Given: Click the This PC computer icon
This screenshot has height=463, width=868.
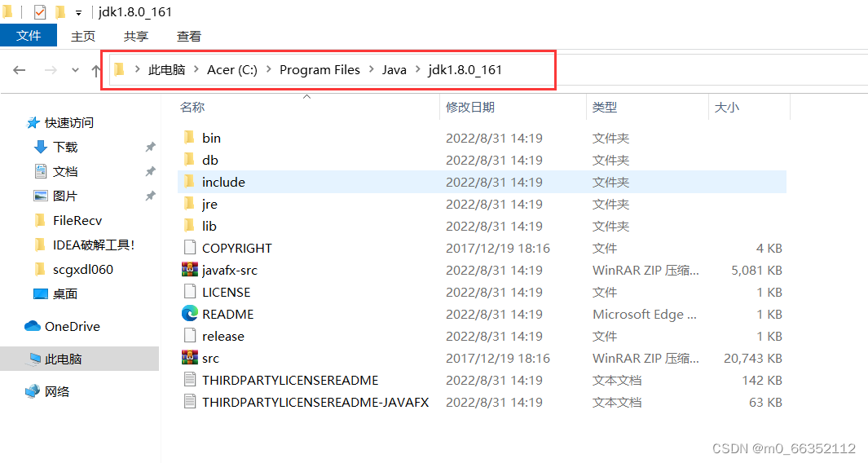Looking at the screenshot, I should pos(33,359).
